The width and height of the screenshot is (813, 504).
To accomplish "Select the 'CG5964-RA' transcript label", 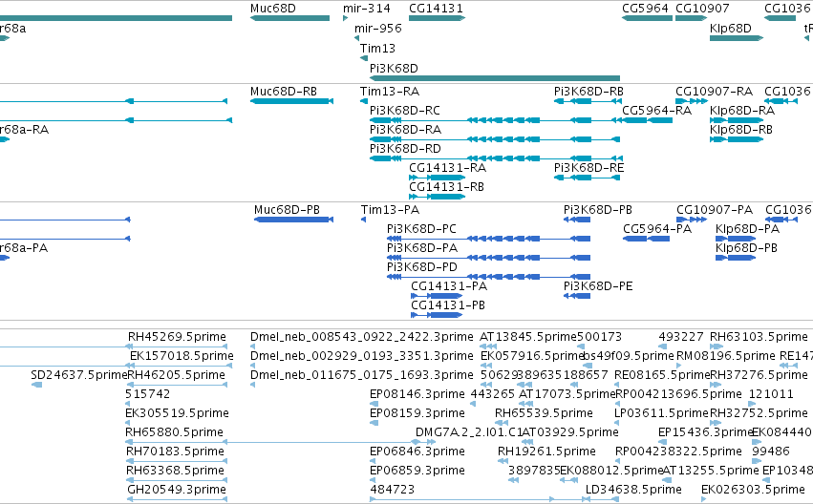I will coord(656,111).
